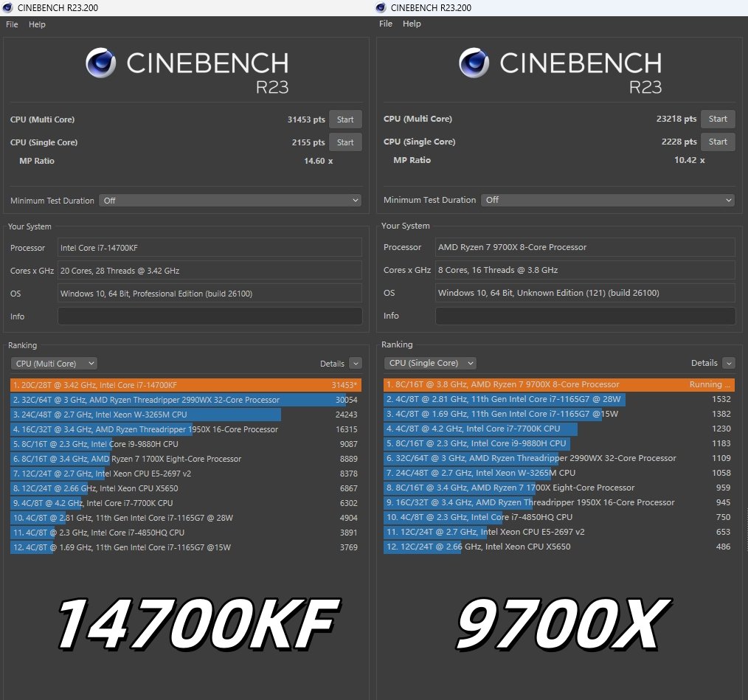The height and width of the screenshot is (700, 748).
Task: Select Threadripper 1950X row scoring 16315
Action: tap(186, 429)
